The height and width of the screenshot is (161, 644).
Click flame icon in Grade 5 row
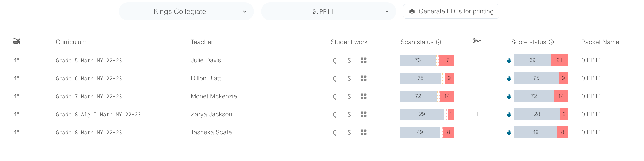(509, 60)
